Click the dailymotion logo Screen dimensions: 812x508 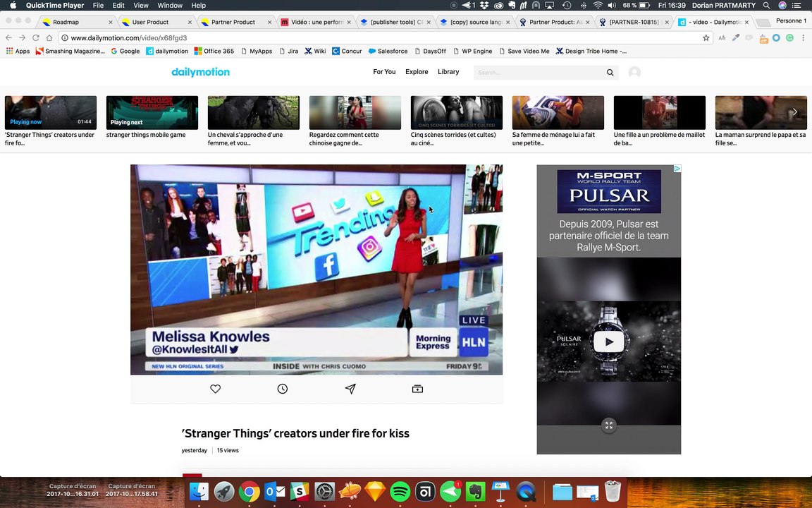pyautogui.click(x=200, y=72)
